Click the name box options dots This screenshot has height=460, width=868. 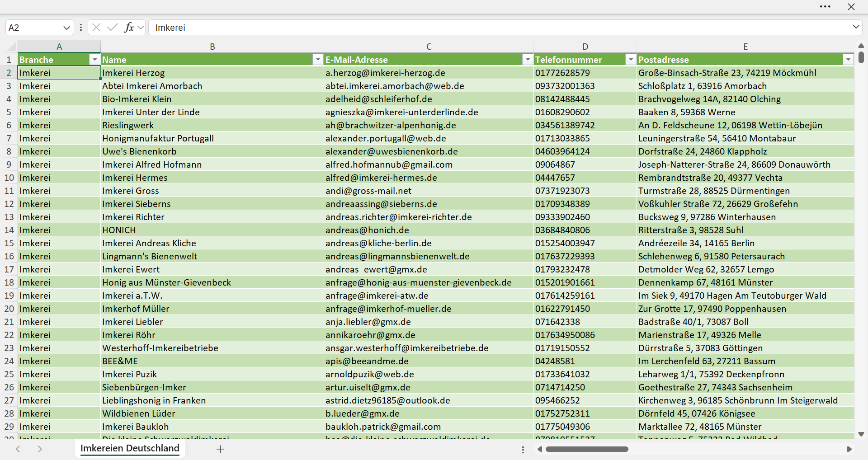pyautogui.click(x=81, y=28)
